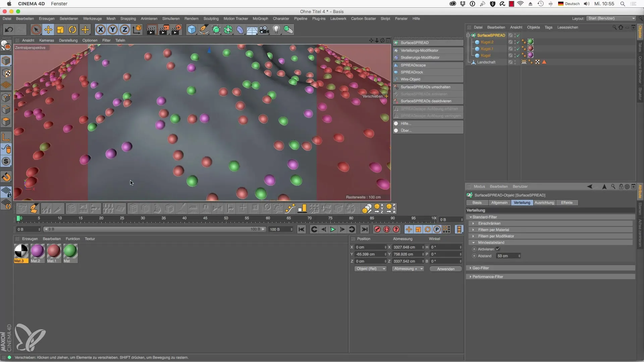Screen dimensions: 644x362
Task: Collapse the Standard-Filter group
Action: click(x=471, y=217)
